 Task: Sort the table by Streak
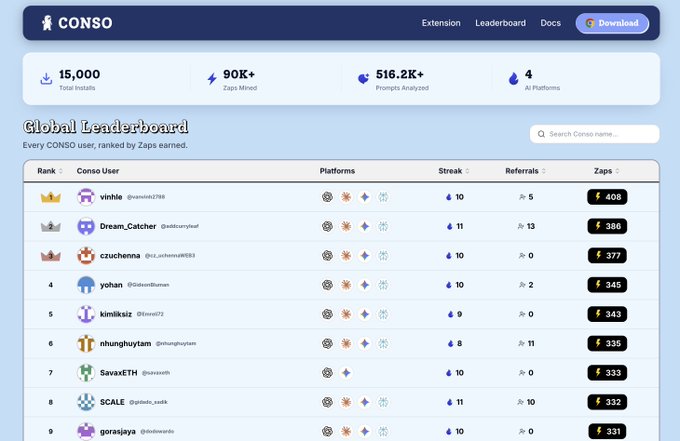(x=454, y=171)
